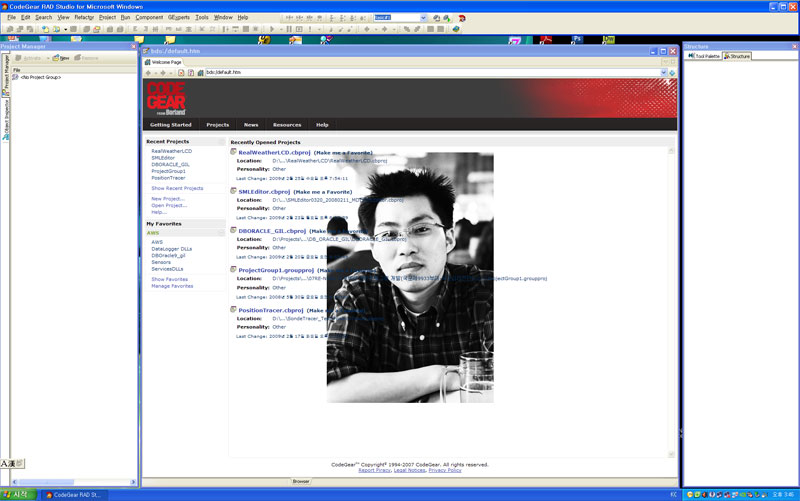Click the Manage Favorites link
Image resolution: width=800 pixels, height=501 pixels.
tap(172, 286)
